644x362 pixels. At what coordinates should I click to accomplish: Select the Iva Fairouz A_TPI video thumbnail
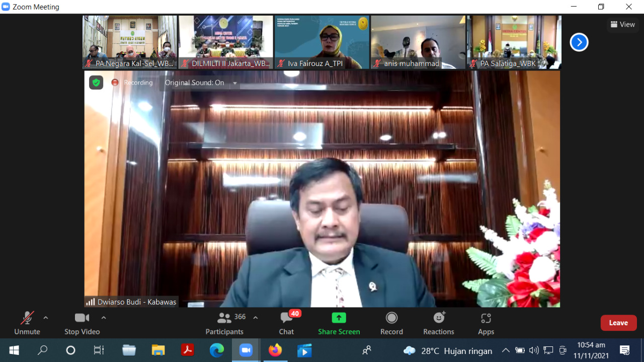point(322,42)
